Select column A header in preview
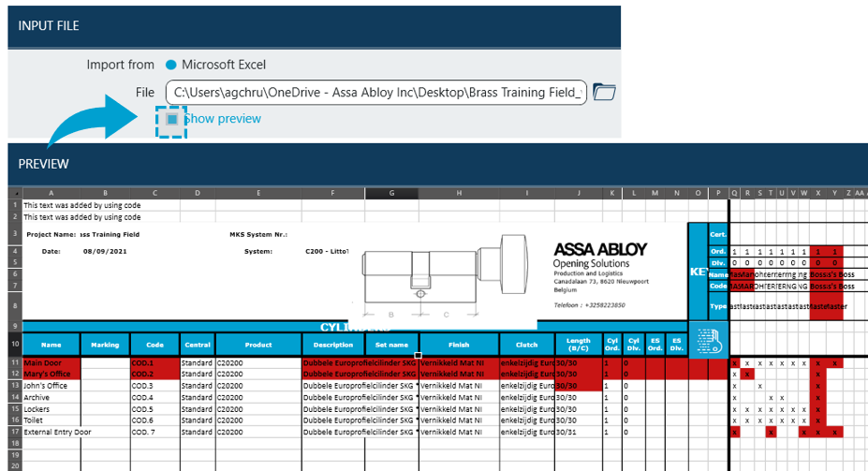 coord(51,193)
